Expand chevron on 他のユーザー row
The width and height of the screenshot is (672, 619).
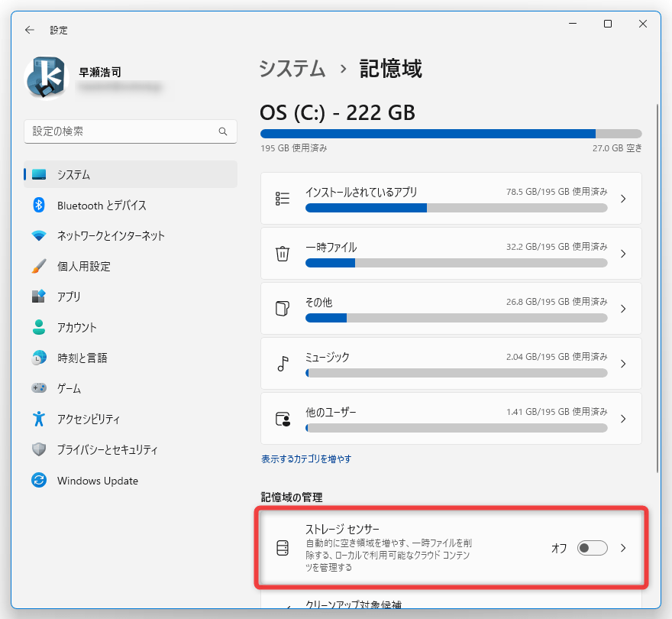point(623,419)
